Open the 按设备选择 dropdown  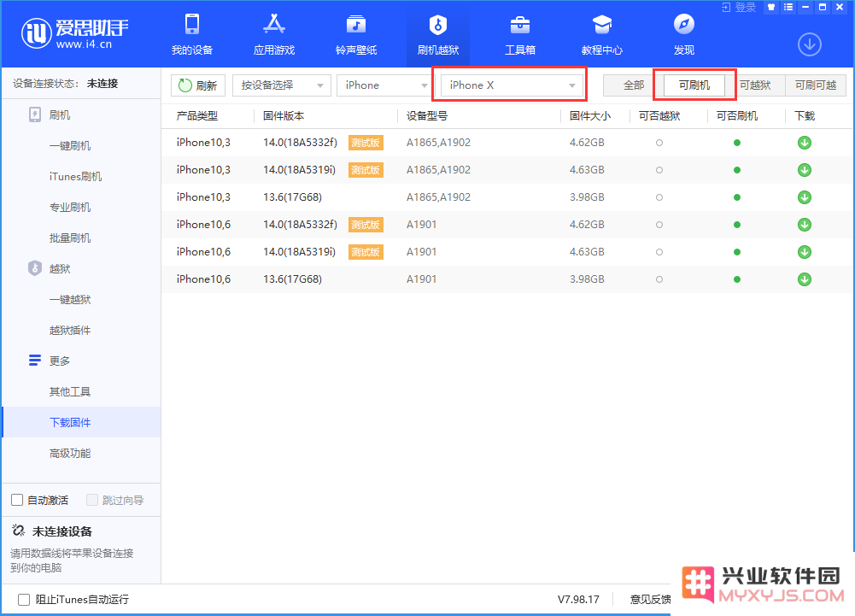pyautogui.click(x=281, y=85)
